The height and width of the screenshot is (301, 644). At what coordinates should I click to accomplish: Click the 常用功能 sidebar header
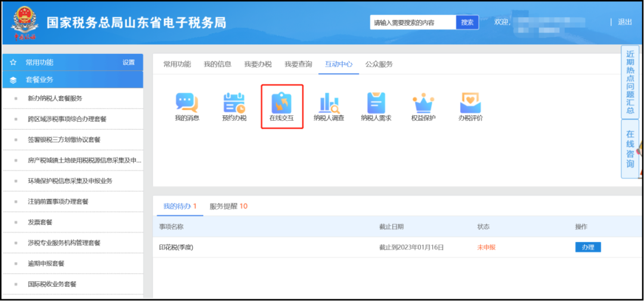[73, 63]
